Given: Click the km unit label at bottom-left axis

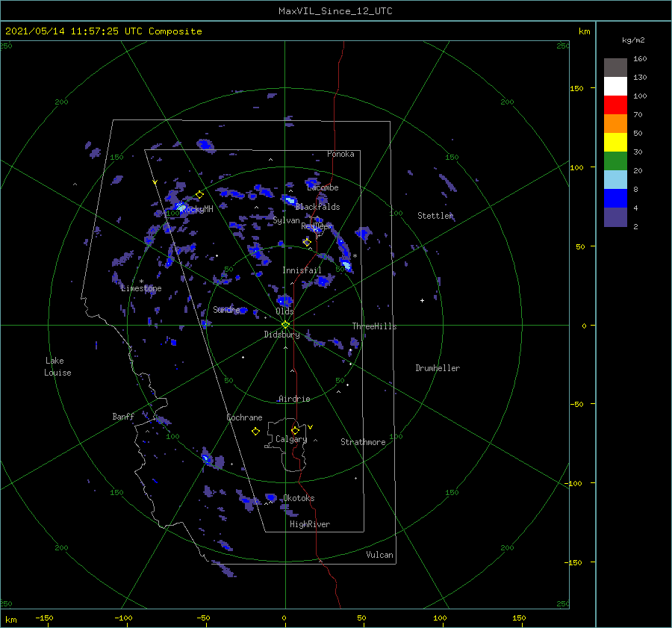Looking at the screenshot, I should (10, 620).
